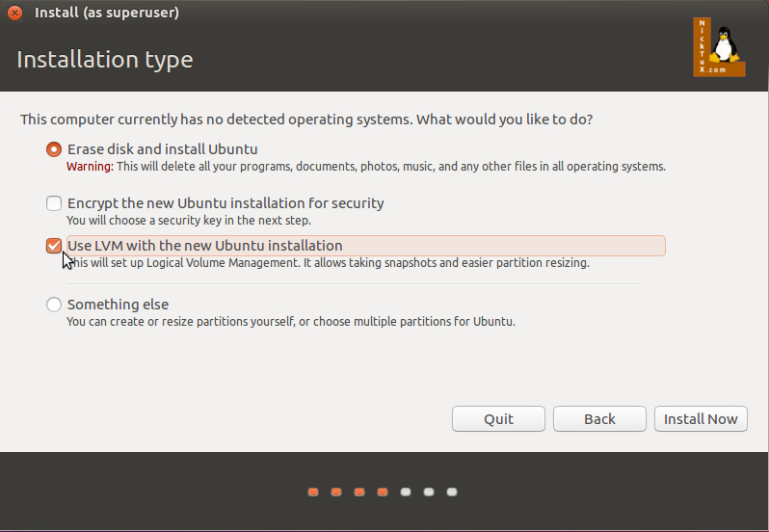Image resolution: width=769 pixels, height=532 pixels.
Task: Click the last white progress dot
Action: point(452,492)
